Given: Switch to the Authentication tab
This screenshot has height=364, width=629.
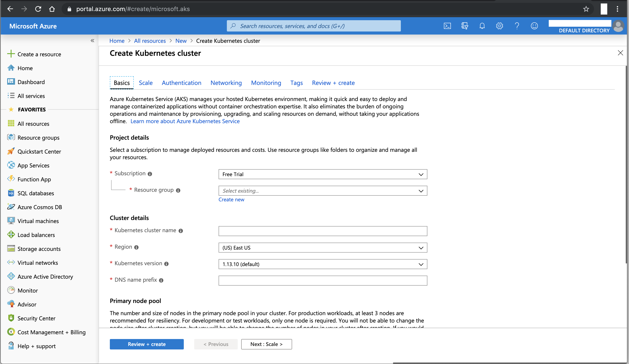Looking at the screenshot, I should tap(181, 83).
